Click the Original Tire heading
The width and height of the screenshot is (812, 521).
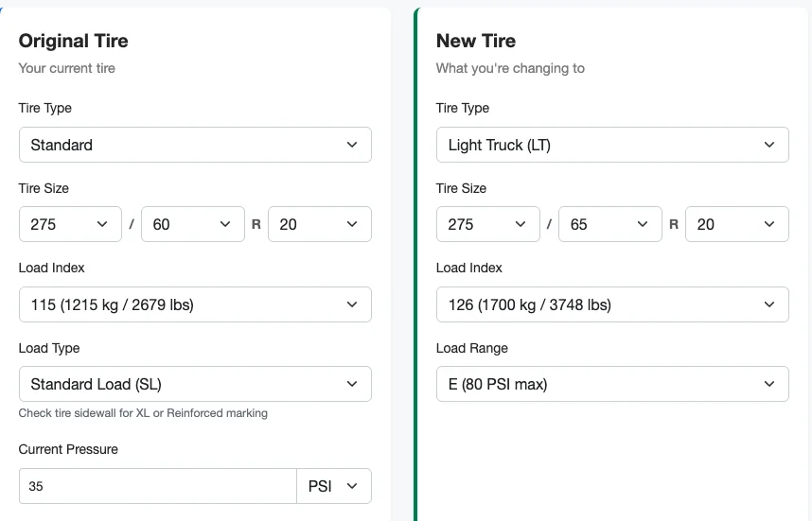point(73,41)
